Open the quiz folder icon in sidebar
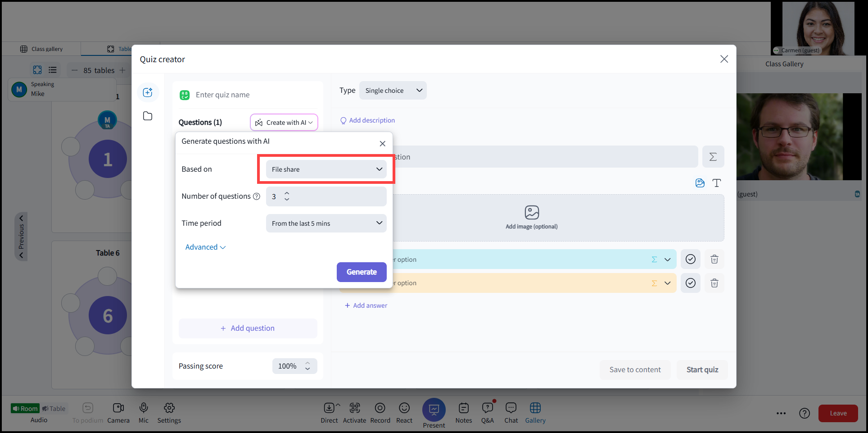Image resolution: width=868 pixels, height=433 pixels. 148,116
